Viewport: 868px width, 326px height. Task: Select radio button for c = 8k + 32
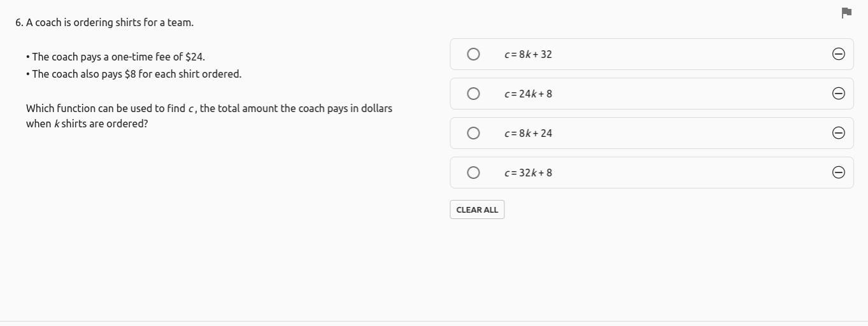point(473,54)
